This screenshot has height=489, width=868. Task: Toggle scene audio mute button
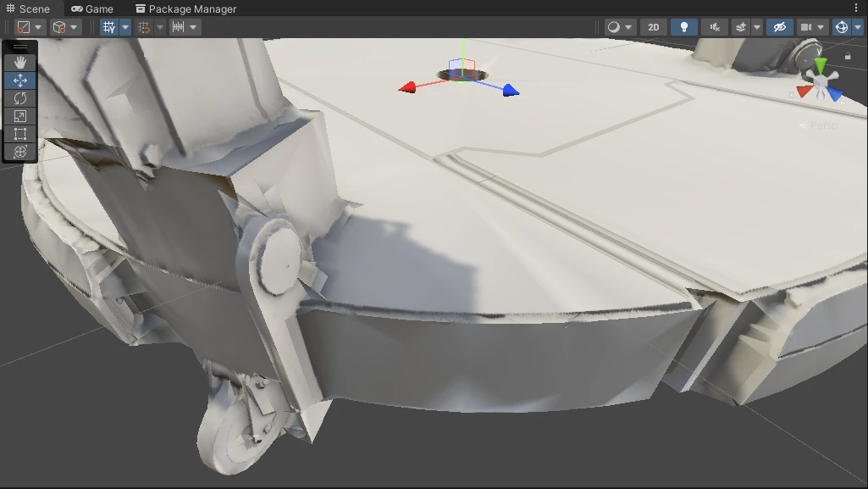(x=715, y=27)
